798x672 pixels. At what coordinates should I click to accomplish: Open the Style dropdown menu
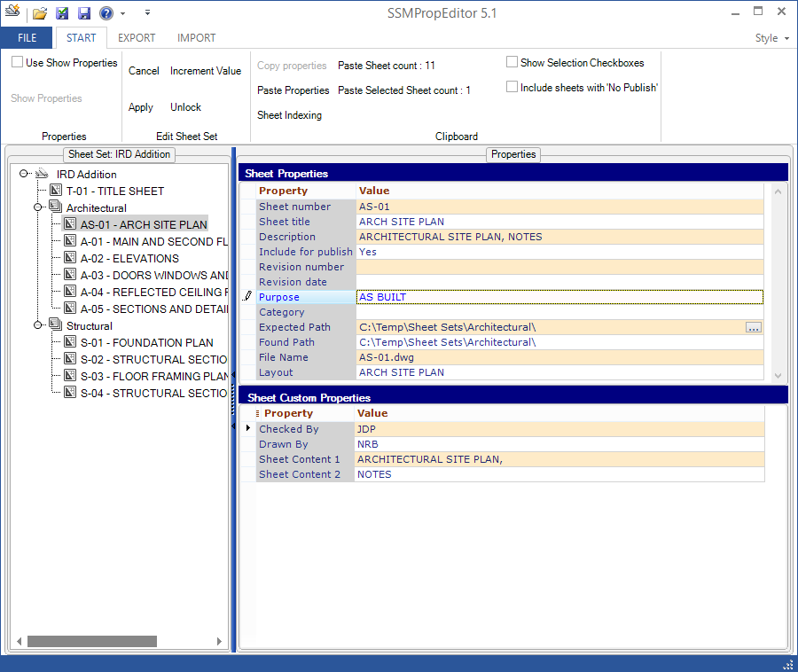pyautogui.click(x=772, y=38)
